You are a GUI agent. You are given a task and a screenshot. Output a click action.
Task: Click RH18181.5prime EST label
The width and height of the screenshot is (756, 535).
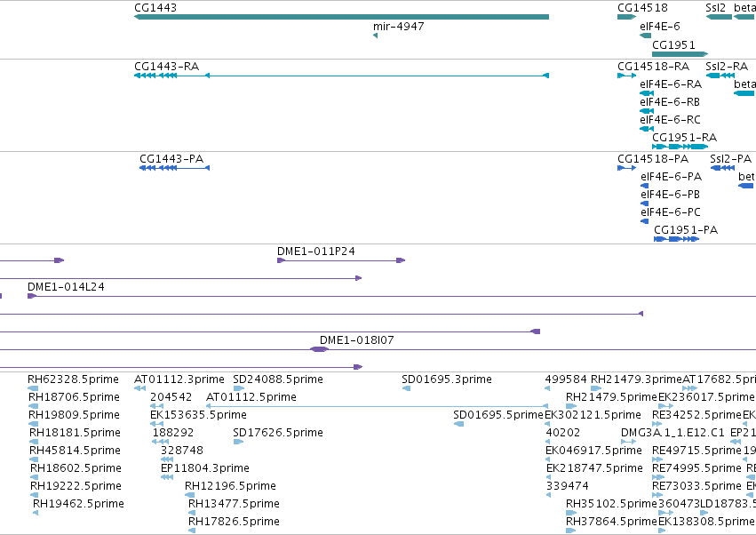(75, 433)
